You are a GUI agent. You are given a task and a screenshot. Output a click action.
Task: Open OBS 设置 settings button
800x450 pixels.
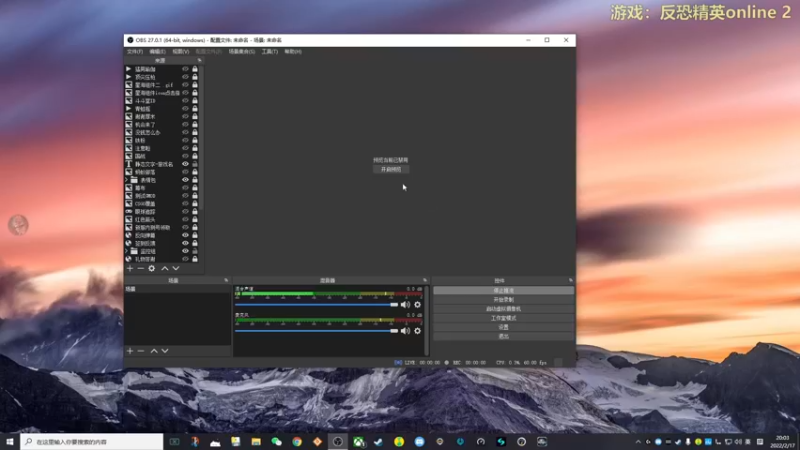tap(504, 327)
